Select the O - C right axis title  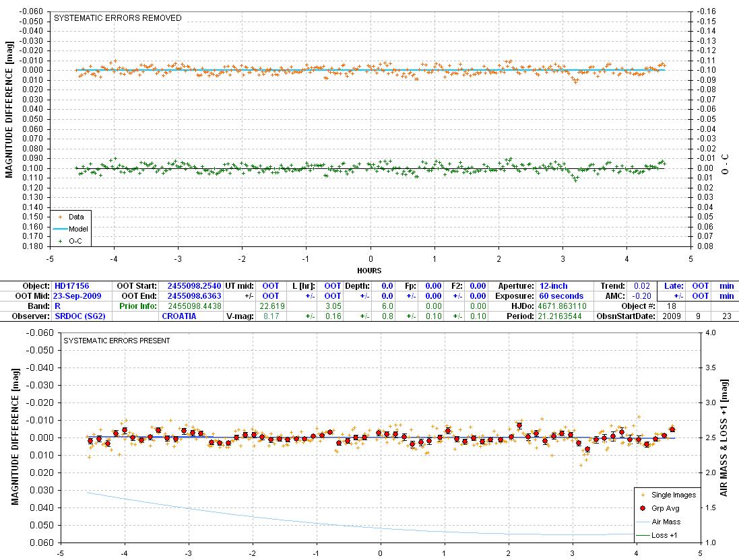[725, 164]
